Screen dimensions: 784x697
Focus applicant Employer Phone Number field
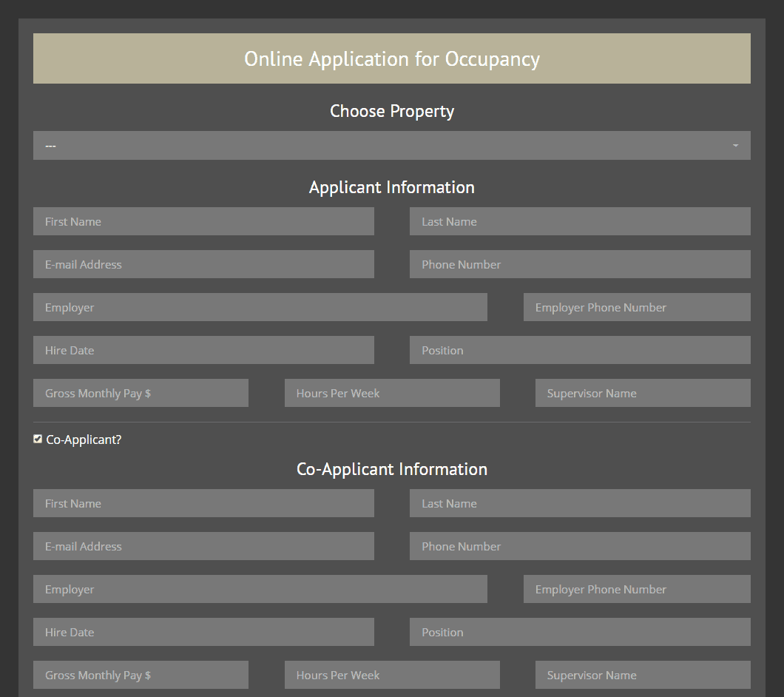click(636, 307)
